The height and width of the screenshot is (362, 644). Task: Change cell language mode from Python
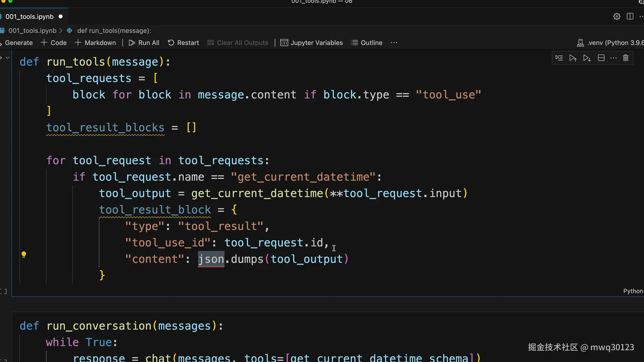[633, 291]
